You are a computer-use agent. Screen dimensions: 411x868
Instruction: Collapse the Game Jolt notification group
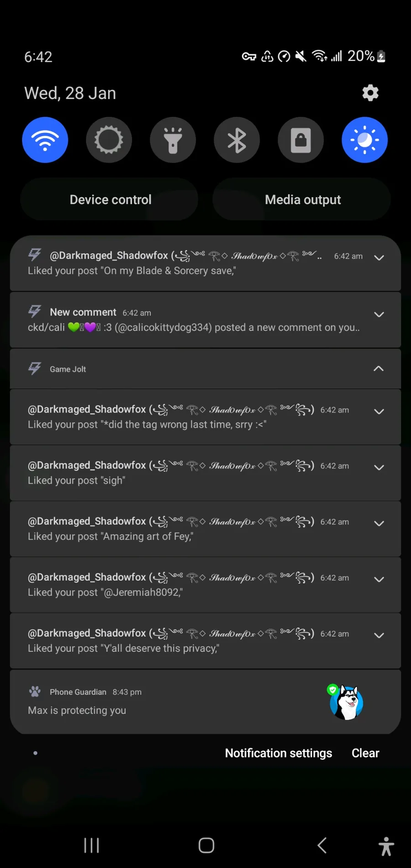379,369
